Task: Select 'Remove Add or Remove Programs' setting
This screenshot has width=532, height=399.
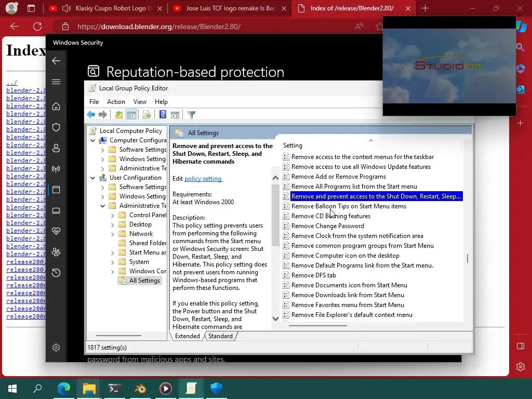Action: coord(339,177)
